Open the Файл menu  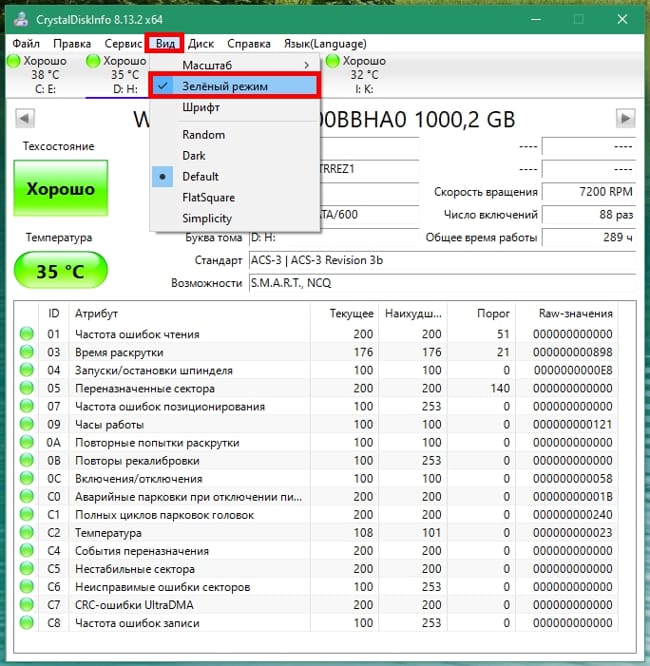[x=26, y=44]
